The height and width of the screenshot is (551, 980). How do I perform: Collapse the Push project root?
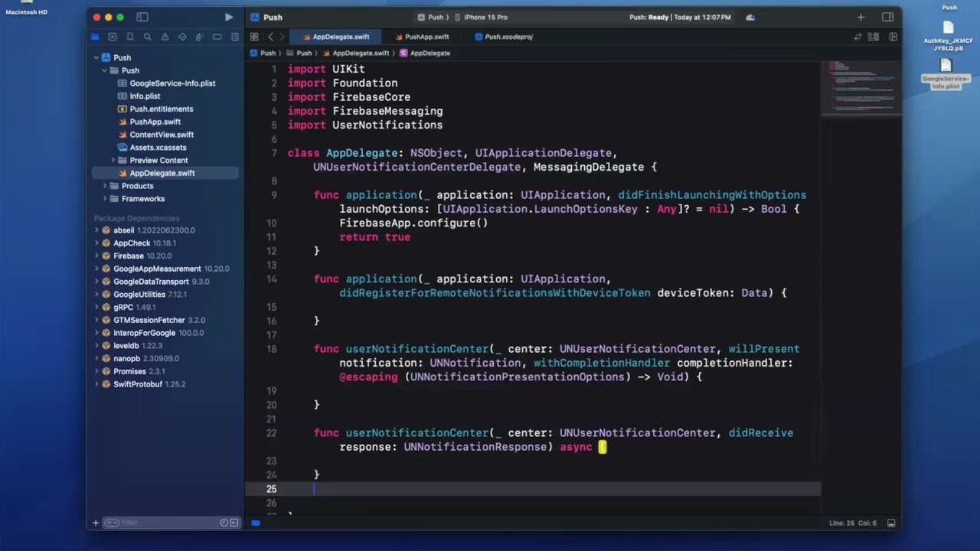point(96,57)
